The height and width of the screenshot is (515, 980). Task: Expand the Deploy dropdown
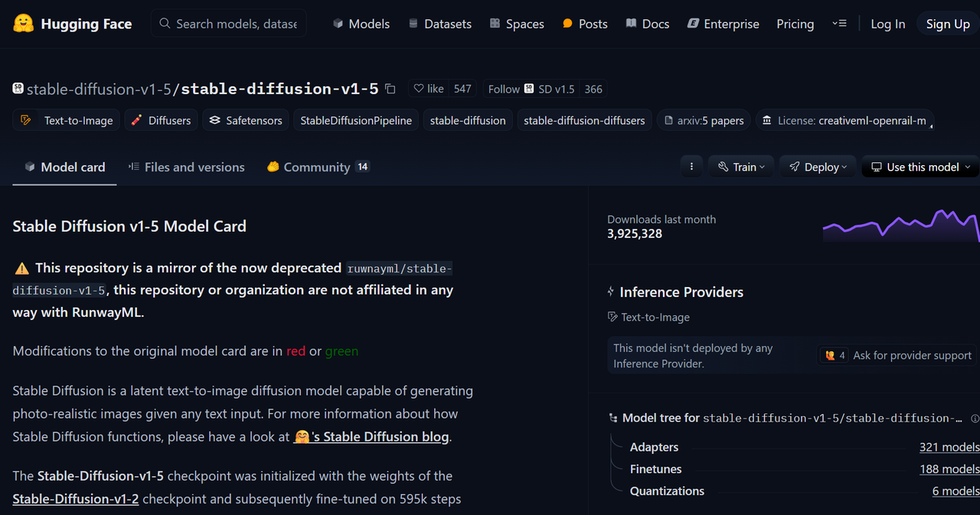[818, 167]
